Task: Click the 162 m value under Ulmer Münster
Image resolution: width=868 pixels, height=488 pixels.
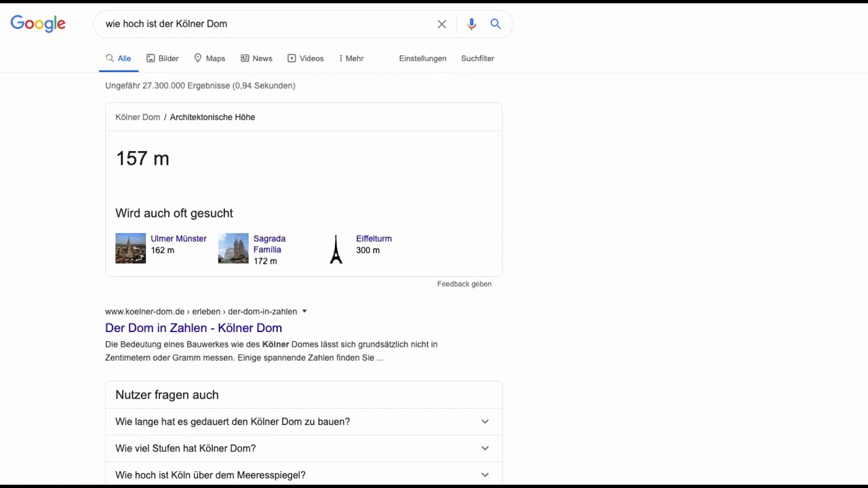Action: click(x=163, y=250)
